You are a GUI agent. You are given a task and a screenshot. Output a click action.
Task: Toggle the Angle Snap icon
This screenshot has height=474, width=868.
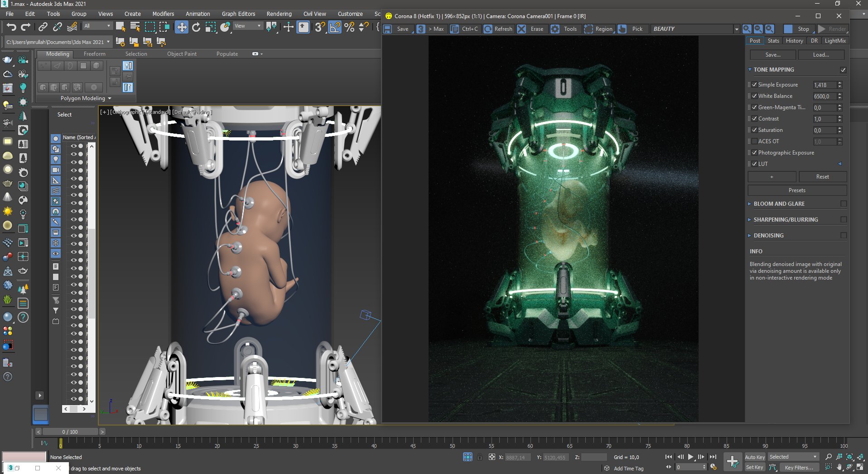tap(335, 27)
